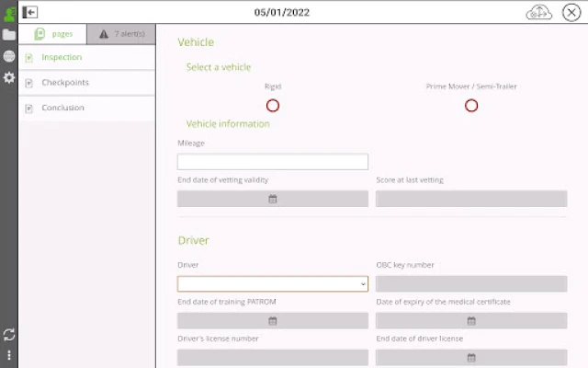The image size is (588, 368).
Task: Switch to the 7 alert(s) tab
Action: pyautogui.click(x=121, y=34)
